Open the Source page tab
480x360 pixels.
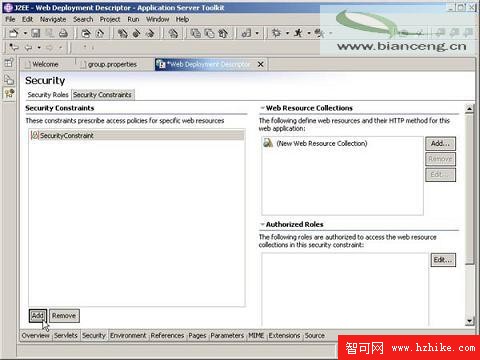click(x=315, y=335)
